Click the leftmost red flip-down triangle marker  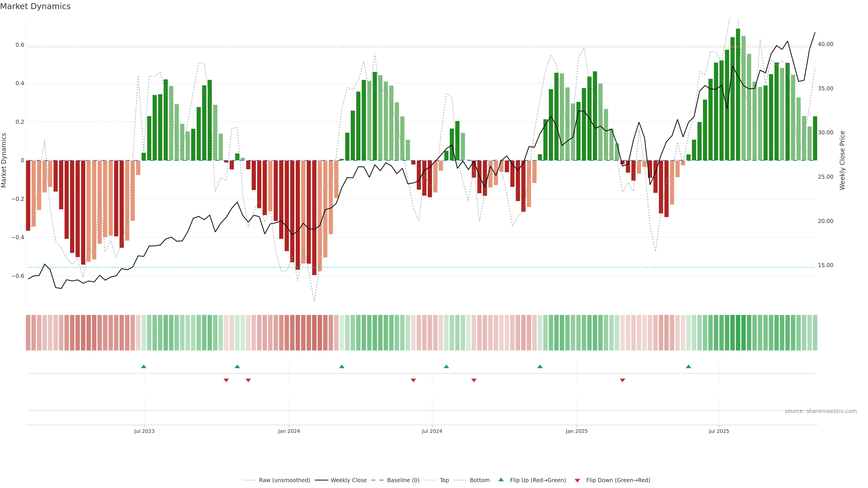coord(226,380)
